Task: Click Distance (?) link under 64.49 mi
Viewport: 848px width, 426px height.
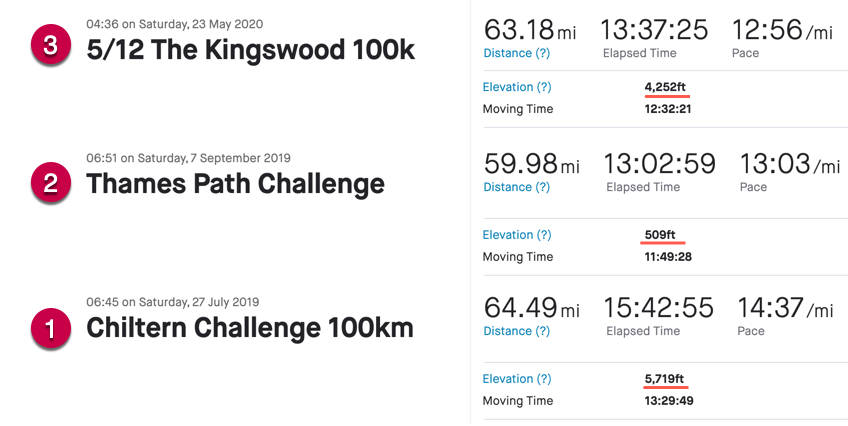Action: click(x=516, y=331)
